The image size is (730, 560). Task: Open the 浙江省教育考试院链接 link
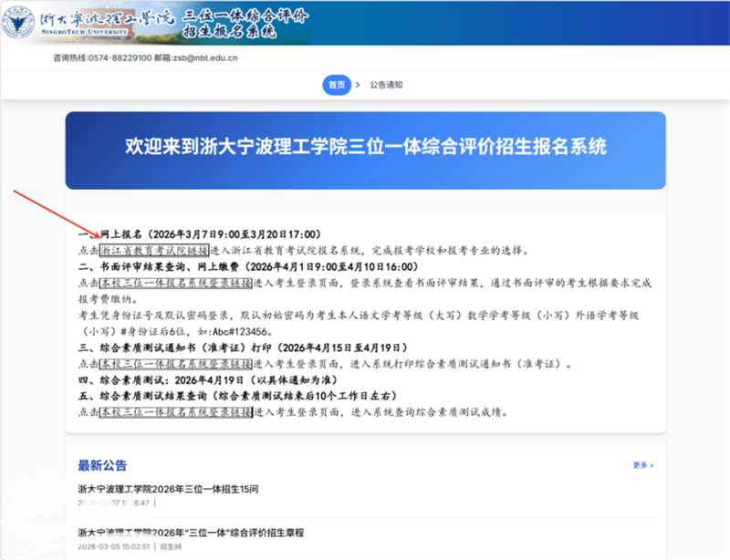(x=152, y=250)
